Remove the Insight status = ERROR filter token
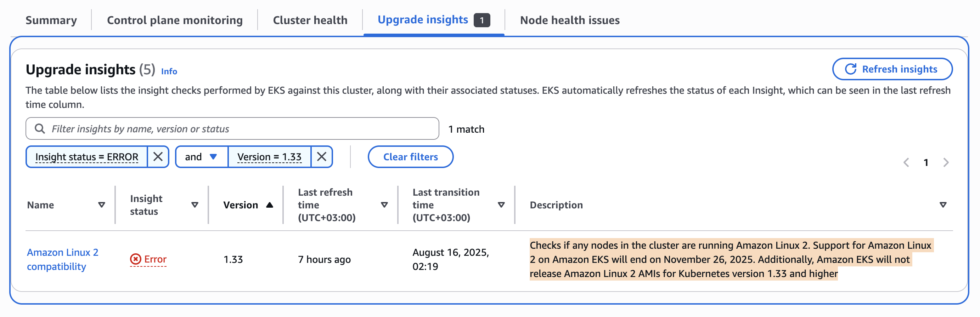 tap(158, 156)
